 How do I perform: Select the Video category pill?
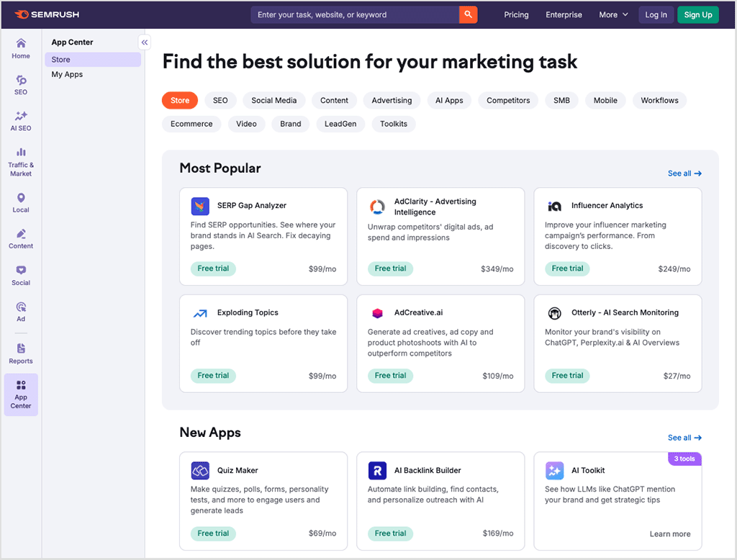coord(246,124)
